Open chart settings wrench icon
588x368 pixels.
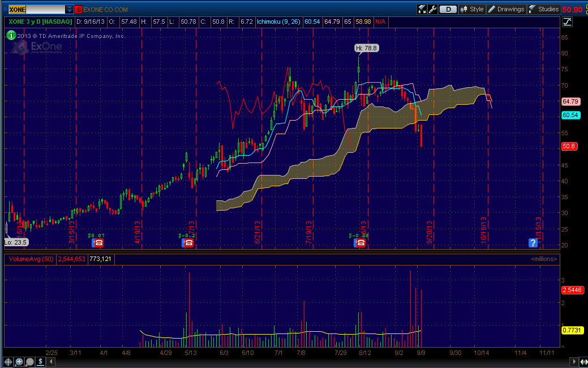pyautogui.click(x=432, y=9)
